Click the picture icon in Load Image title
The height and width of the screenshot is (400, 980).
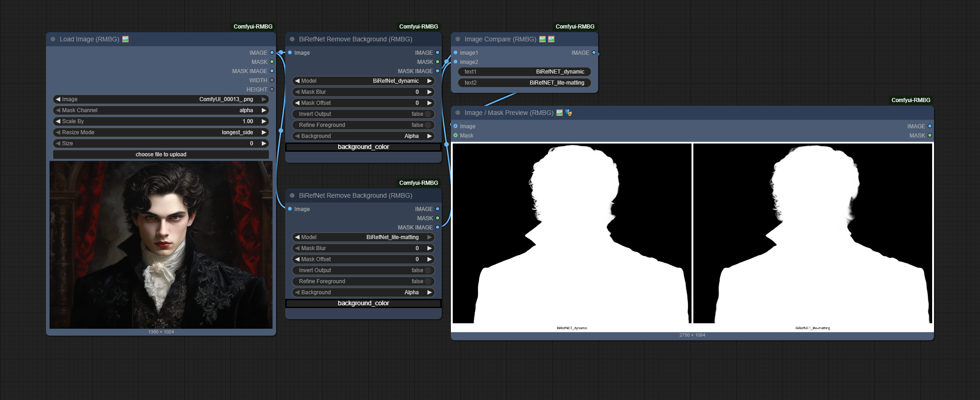click(126, 39)
